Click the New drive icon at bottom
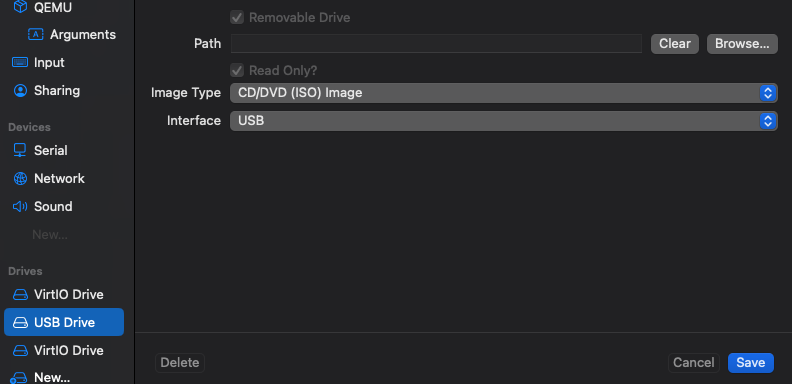Screen dimensions: 792x384 click(19, 378)
